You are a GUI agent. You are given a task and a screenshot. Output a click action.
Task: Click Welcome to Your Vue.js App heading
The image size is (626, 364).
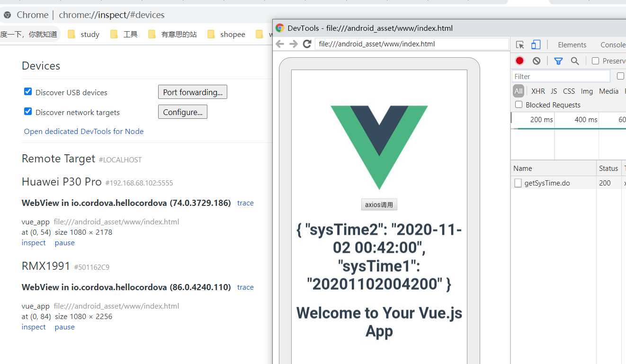[379, 322]
